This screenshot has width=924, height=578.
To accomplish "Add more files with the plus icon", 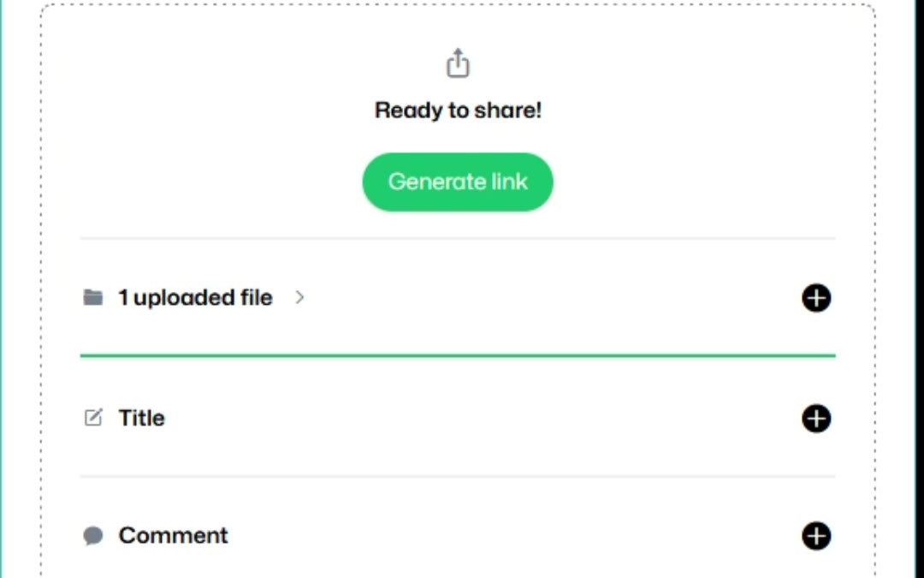I will 815,298.
